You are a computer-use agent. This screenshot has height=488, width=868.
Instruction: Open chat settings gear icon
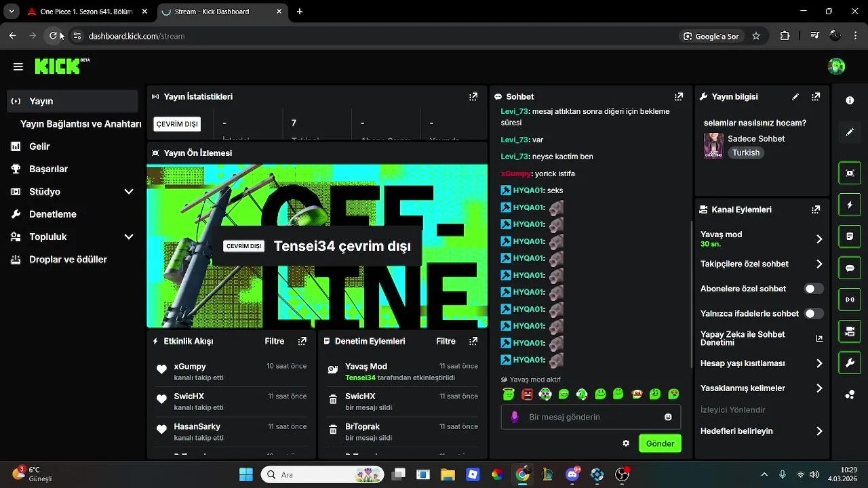point(626,443)
